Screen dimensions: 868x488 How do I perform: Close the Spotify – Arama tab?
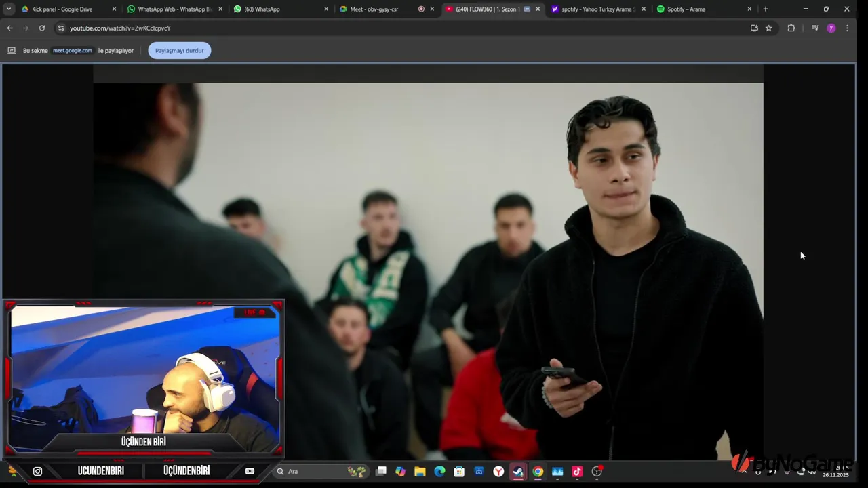coord(749,9)
